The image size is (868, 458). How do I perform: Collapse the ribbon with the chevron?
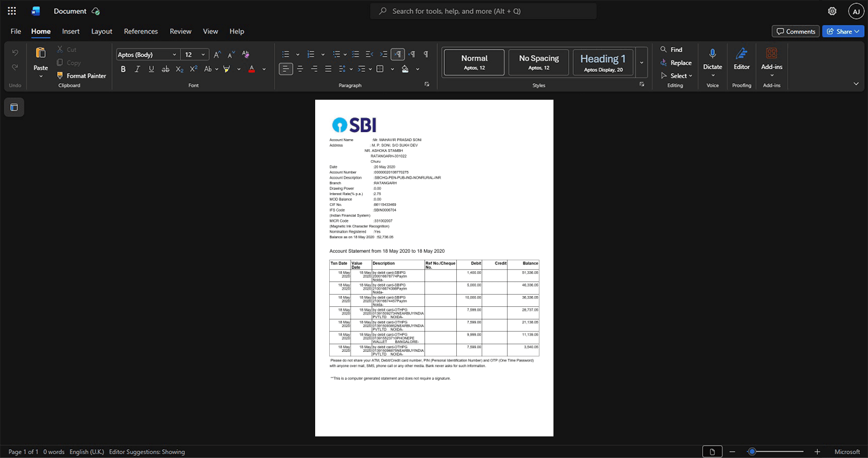tap(855, 84)
